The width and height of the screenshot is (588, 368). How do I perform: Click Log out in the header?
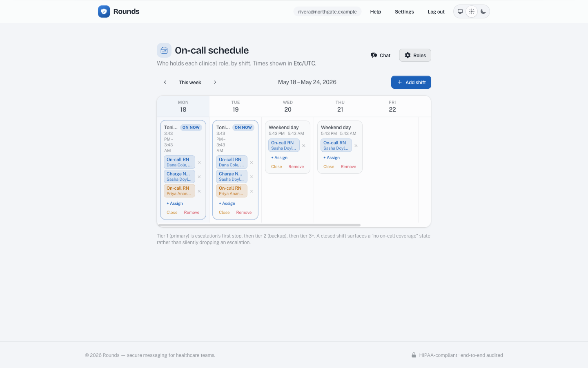coord(436,11)
